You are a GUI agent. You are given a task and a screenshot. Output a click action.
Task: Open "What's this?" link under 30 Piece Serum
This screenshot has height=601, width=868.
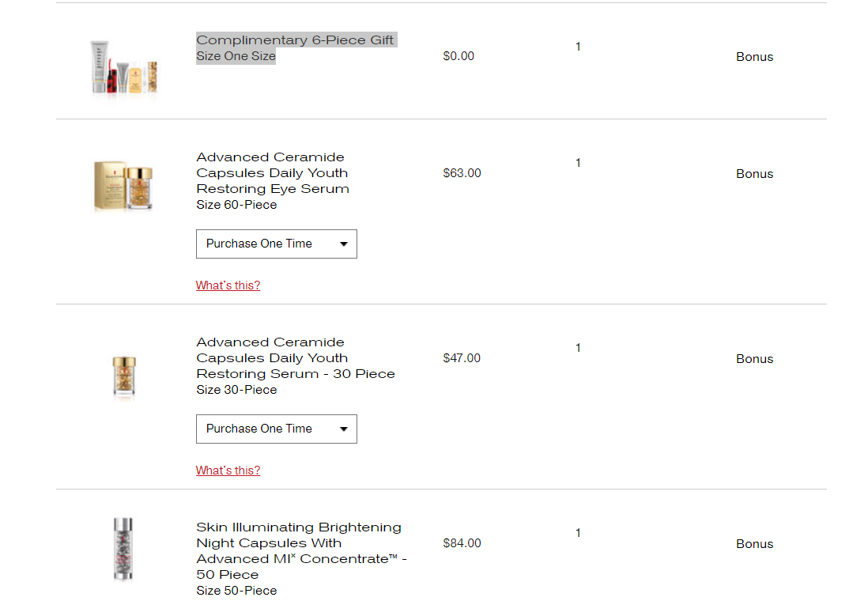pos(228,471)
